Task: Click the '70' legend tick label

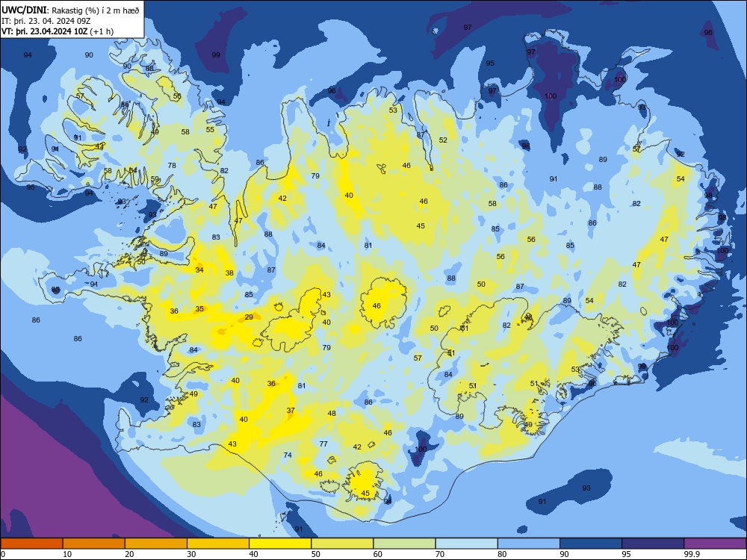Action: click(440, 554)
